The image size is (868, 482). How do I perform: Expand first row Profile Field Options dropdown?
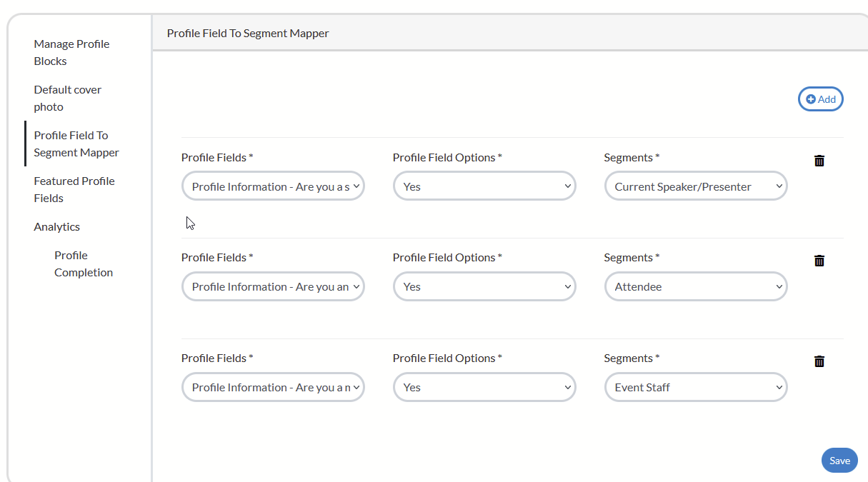point(484,186)
